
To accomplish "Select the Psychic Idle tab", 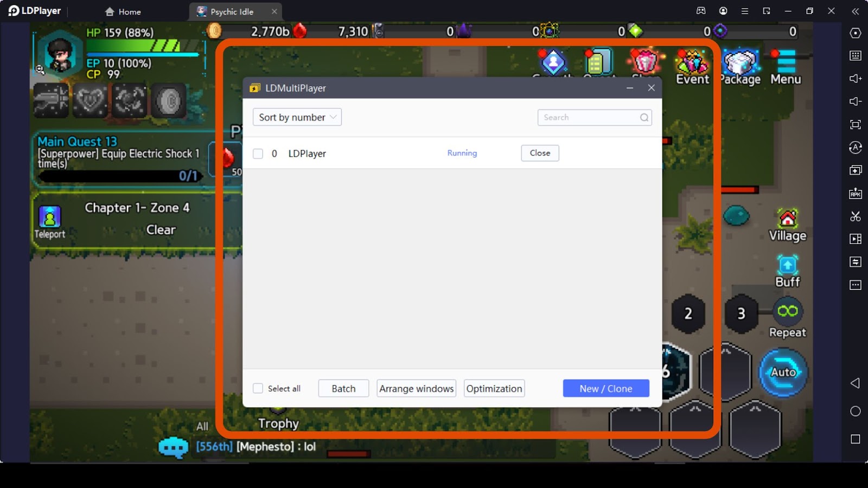I will (231, 11).
